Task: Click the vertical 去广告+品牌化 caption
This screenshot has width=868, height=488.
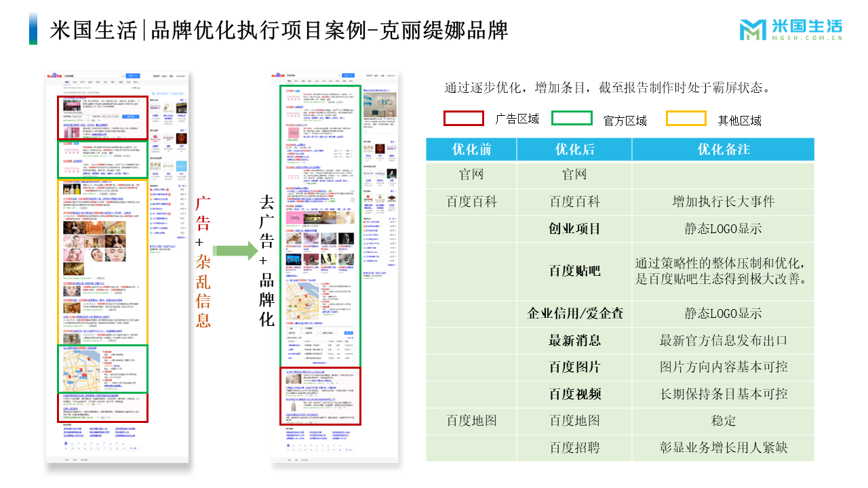Action: click(x=267, y=260)
